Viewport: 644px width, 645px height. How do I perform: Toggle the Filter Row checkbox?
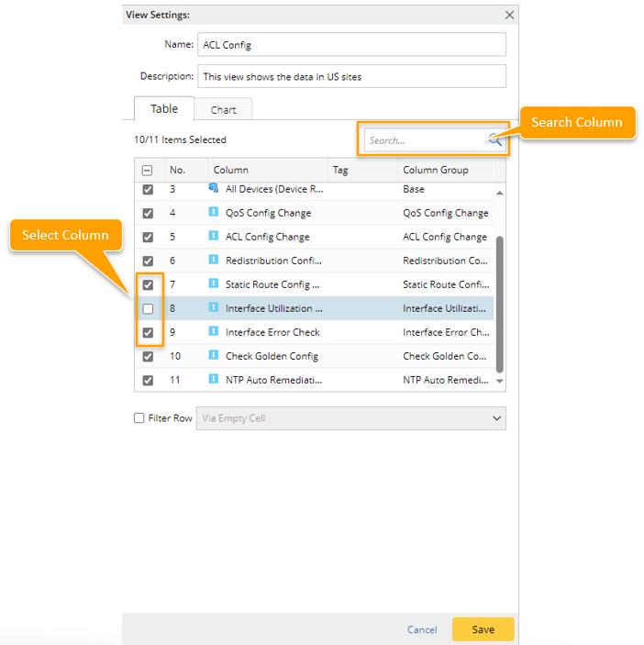click(139, 418)
